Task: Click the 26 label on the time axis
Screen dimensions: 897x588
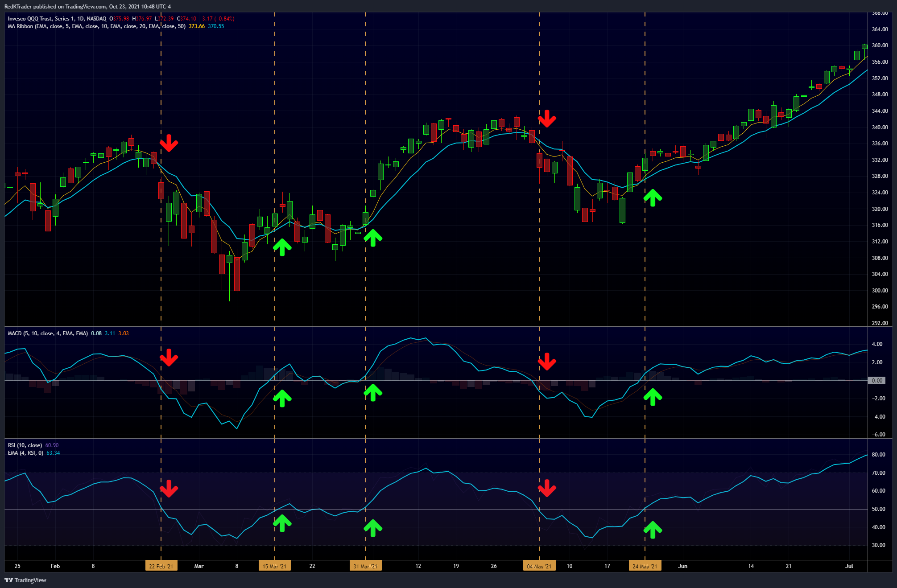Action: pyautogui.click(x=494, y=566)
